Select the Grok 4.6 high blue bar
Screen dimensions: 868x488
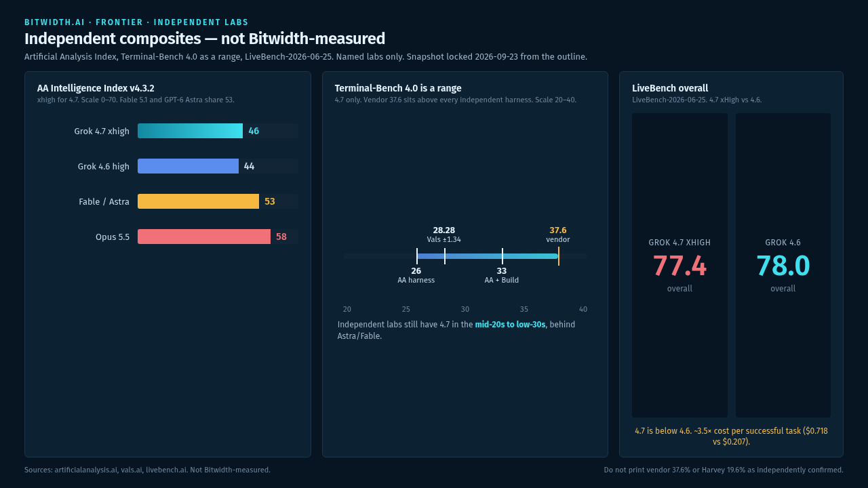click(188, 166)
